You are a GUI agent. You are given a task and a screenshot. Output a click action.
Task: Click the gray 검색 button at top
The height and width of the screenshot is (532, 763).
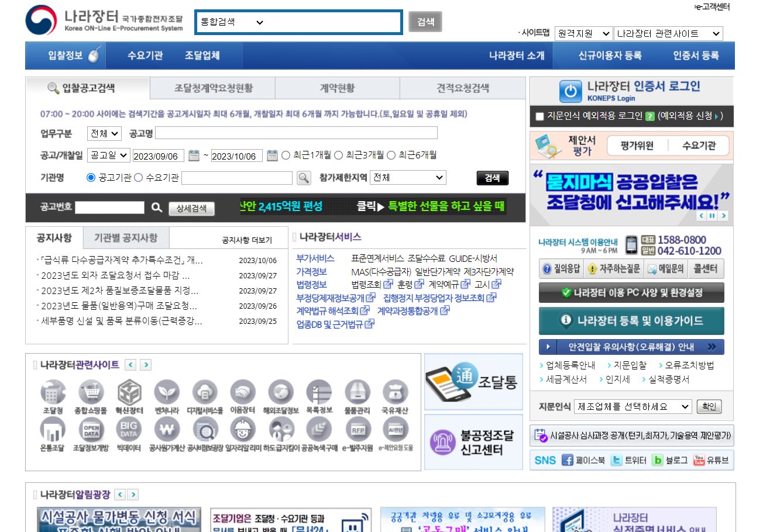425,22
